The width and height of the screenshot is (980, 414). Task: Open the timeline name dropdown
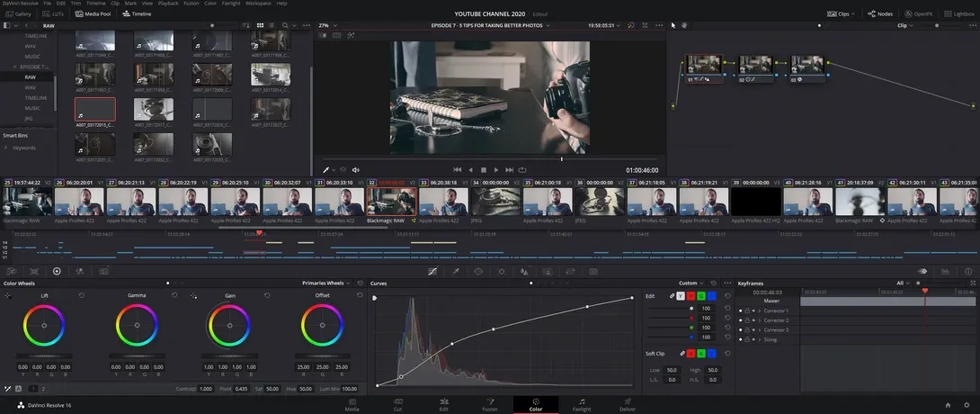click(491, 25)
